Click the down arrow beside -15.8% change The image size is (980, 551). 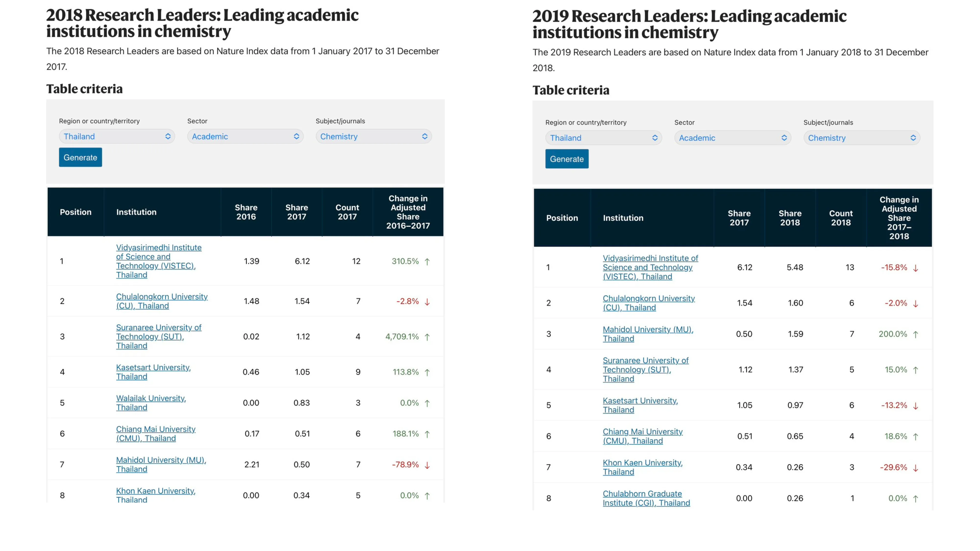point(915,268)
